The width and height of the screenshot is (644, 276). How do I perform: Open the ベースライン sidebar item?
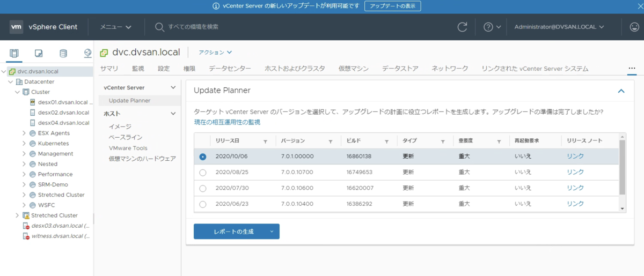click(x=126, y=138)
